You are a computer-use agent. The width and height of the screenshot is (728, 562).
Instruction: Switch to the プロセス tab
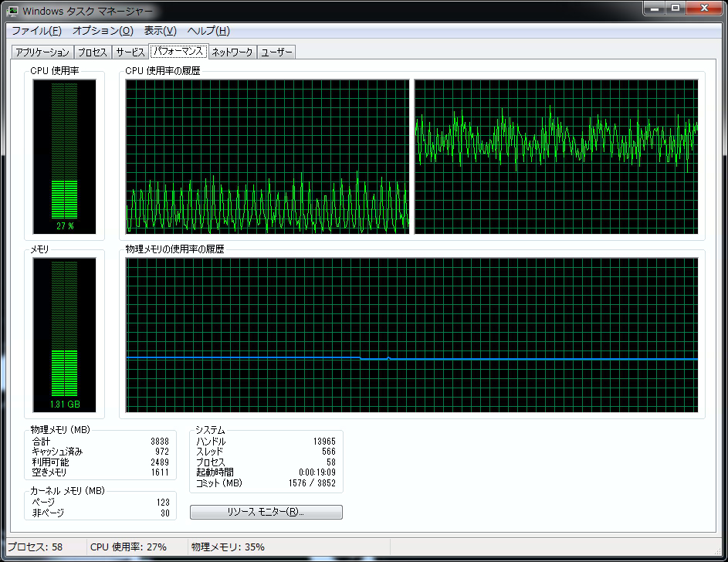pyautogui.click(x=93, y=52)
